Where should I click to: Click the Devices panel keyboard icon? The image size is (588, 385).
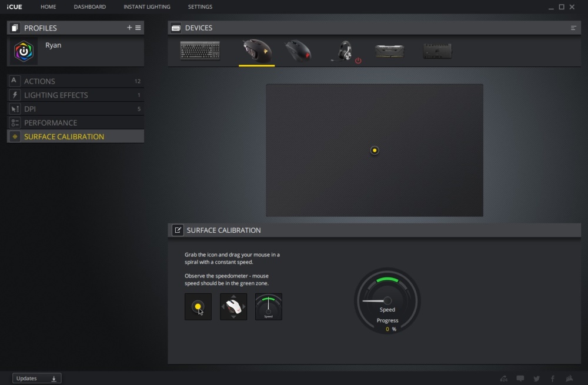pos(175,28)
